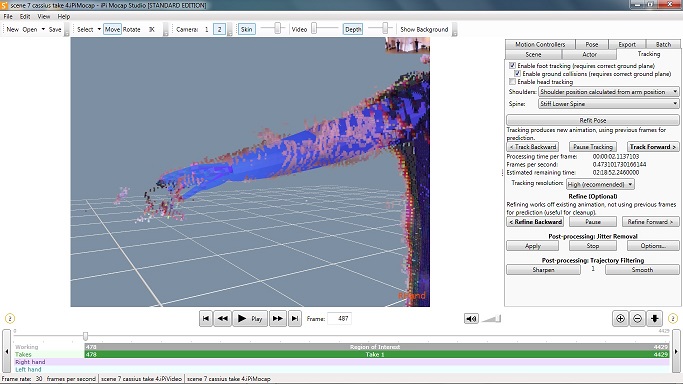
Task: Open the Shoulders mode dropdown
Action: [x=609, y=92]
